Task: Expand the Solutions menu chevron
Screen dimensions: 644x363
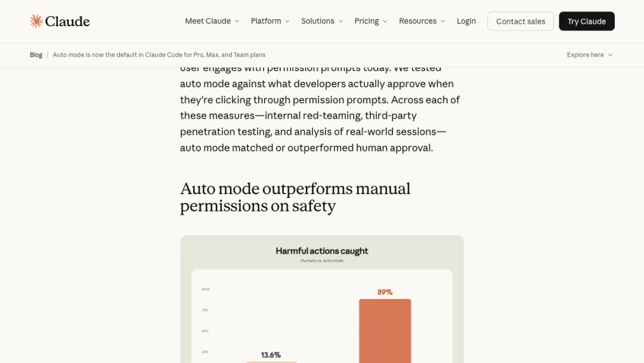Action: coord(340,21)
